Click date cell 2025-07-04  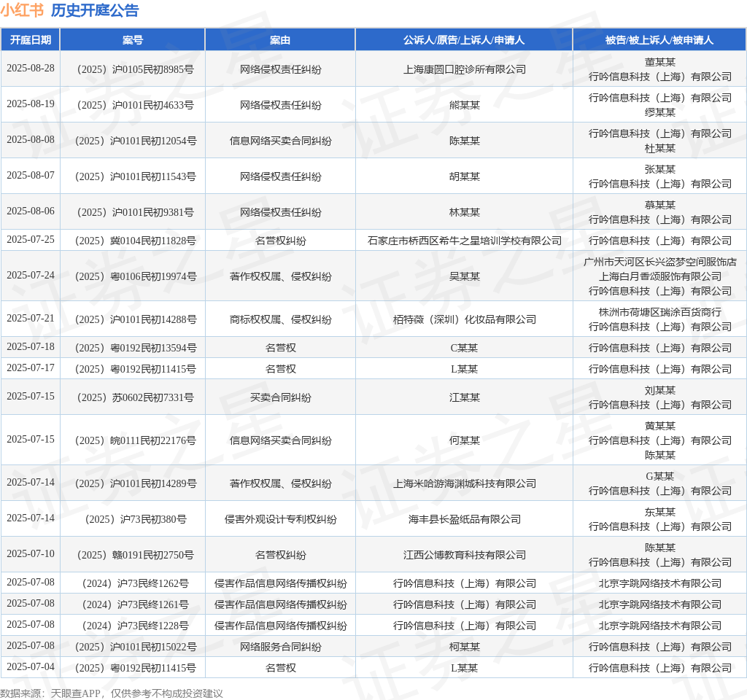31,666
